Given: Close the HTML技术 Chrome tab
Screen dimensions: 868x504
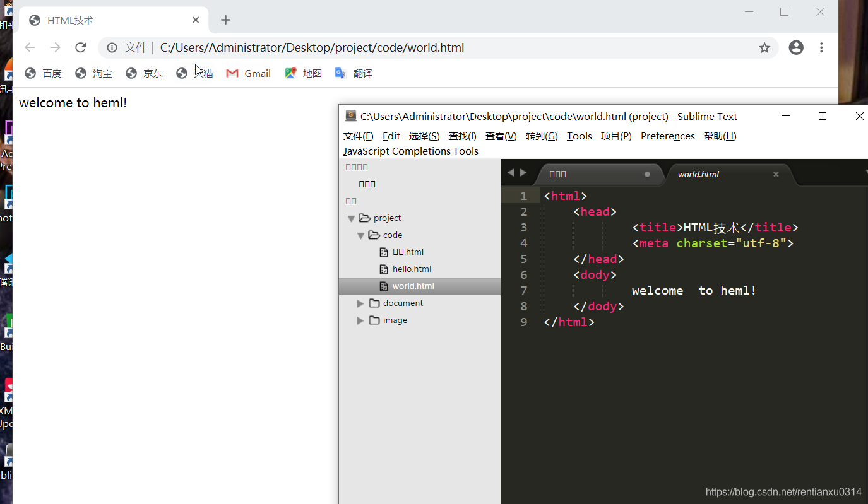Looking at the screenshot, I should (x=196, y=20).
